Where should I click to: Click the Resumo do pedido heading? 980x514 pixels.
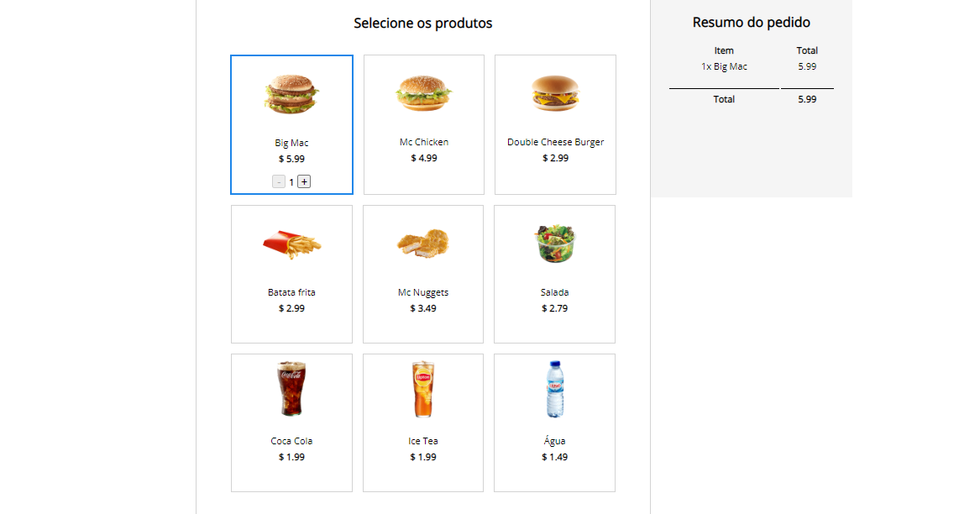(751, 22)
